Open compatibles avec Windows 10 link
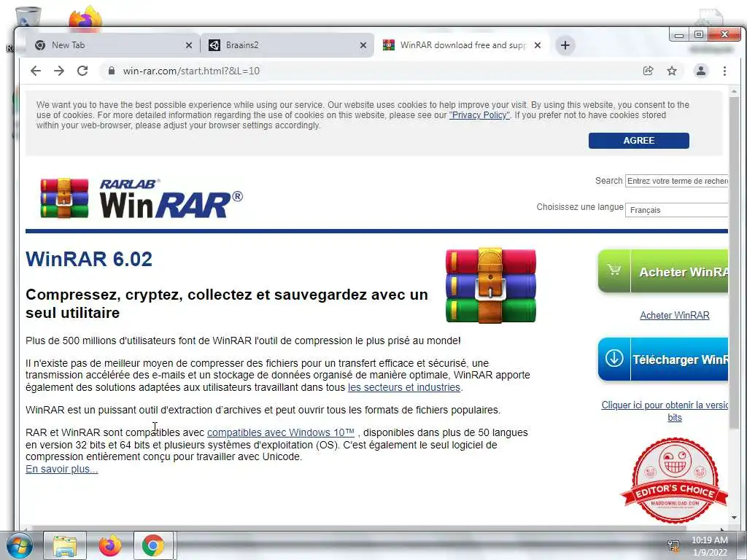747x560 pixels. [281, 432]
